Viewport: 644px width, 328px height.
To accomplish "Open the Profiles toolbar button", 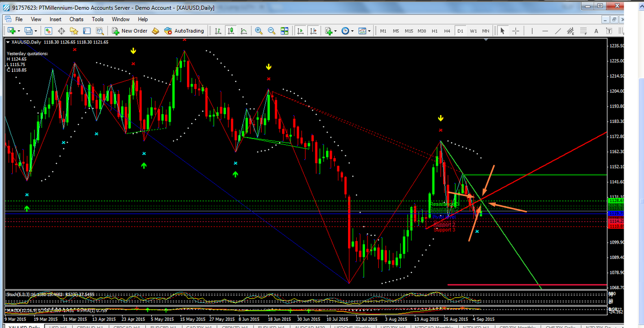I will tap(28, 31).
